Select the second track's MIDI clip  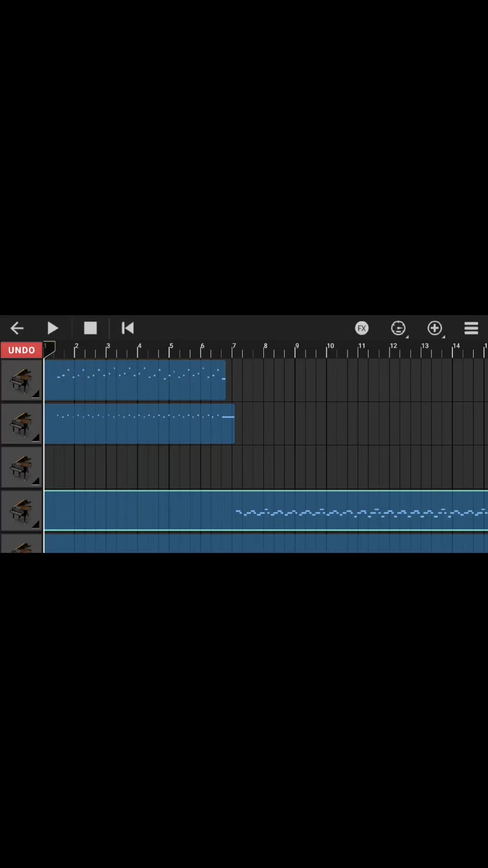tap(139, 424)
